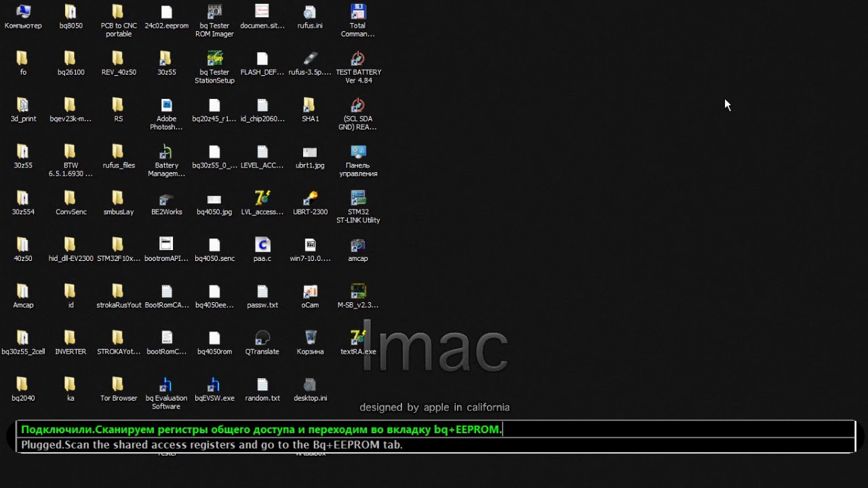The height and width of the screenshot is (488, 868).
Task: Select the REV_40z50 folder
Action: click(x=119, y=63)
